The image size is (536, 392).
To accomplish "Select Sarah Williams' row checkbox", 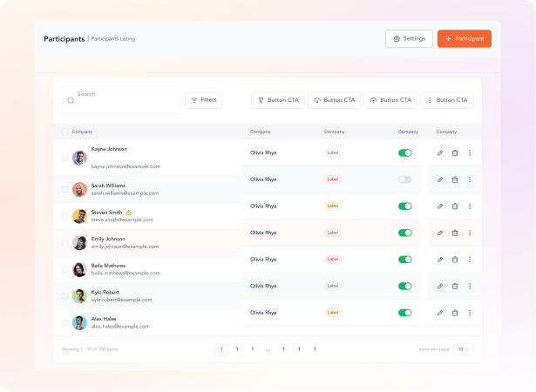I will [64, 189].
